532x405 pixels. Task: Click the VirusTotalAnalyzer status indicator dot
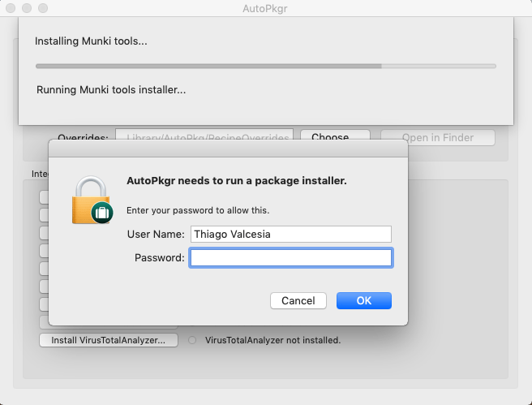(x=192, y=340)
